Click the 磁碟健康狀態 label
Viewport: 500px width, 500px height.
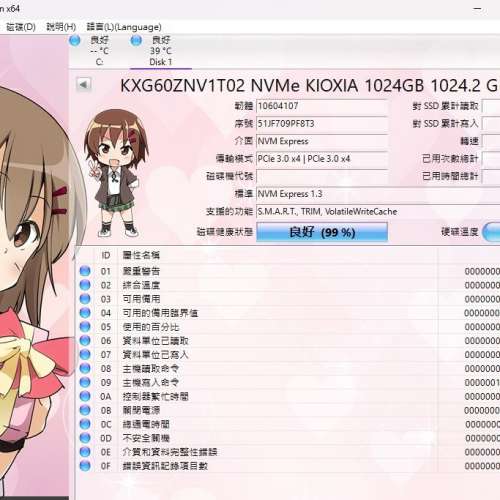(225, 232)
